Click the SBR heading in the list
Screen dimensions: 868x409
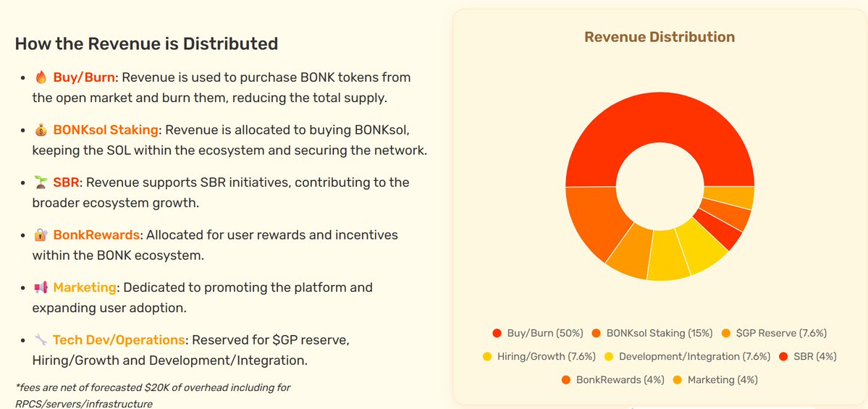pyautogui.click(x=67, y=182)
